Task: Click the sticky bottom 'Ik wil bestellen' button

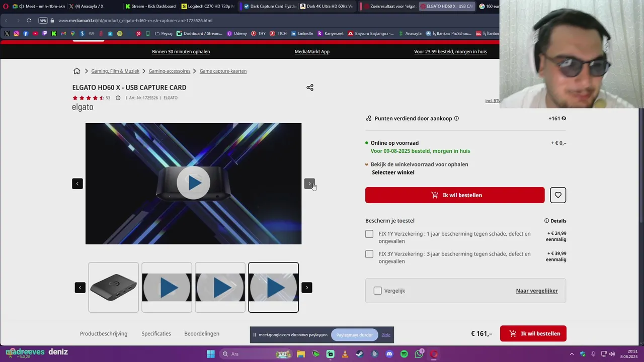Action: coord(533,333)
